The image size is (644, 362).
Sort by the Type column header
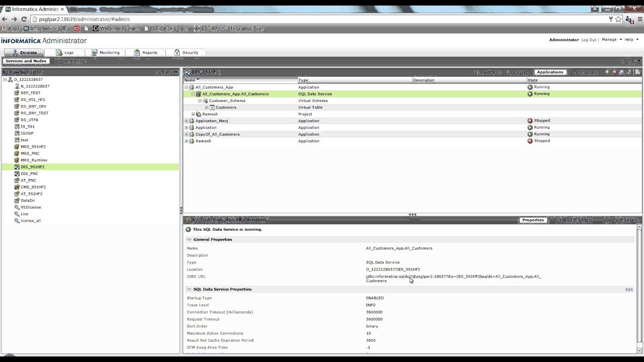355,80
